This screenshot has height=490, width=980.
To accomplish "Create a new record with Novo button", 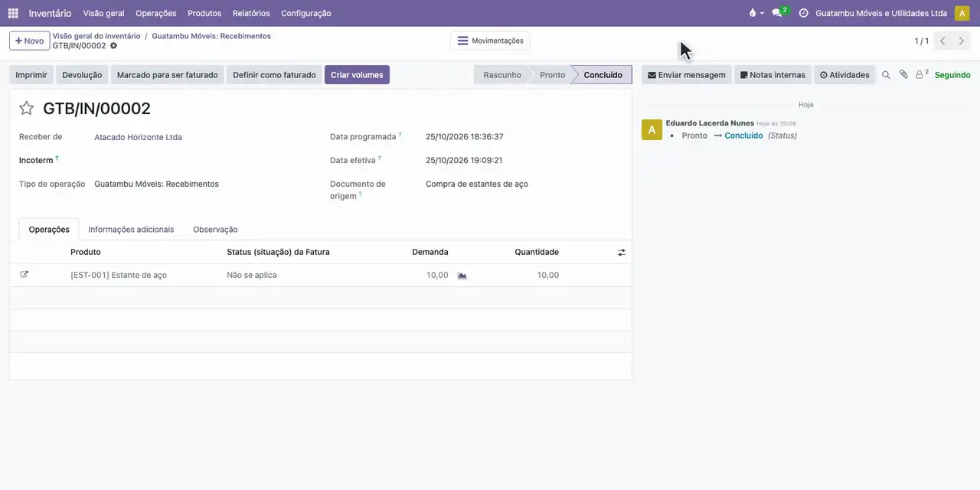I will click(30, 41).
